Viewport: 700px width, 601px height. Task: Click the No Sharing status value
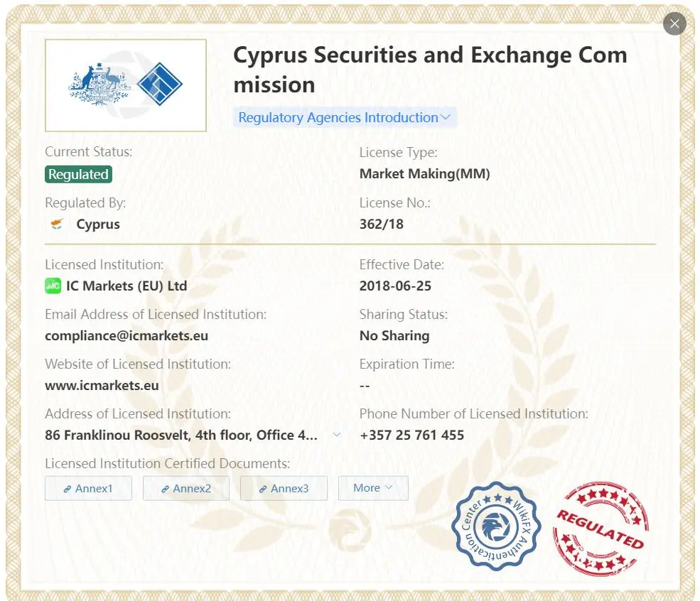tap(394, 335)
